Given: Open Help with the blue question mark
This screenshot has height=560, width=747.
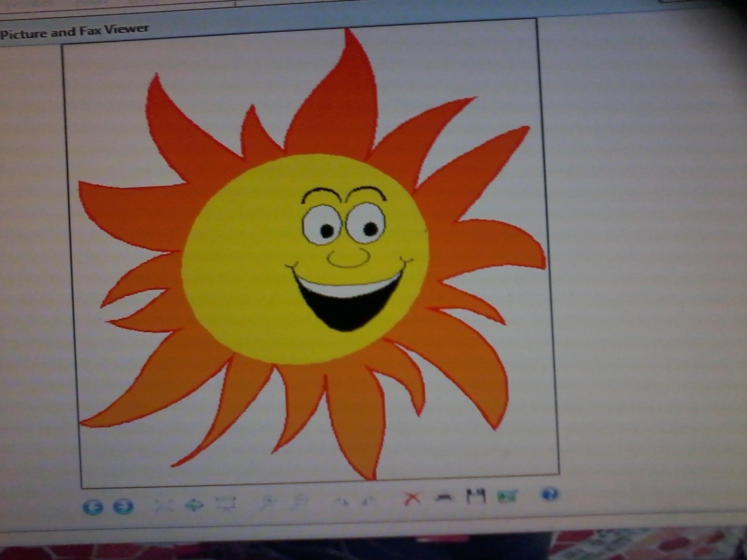Looking at the screenshot, I should pyautogui.click(x=550, y=494).
